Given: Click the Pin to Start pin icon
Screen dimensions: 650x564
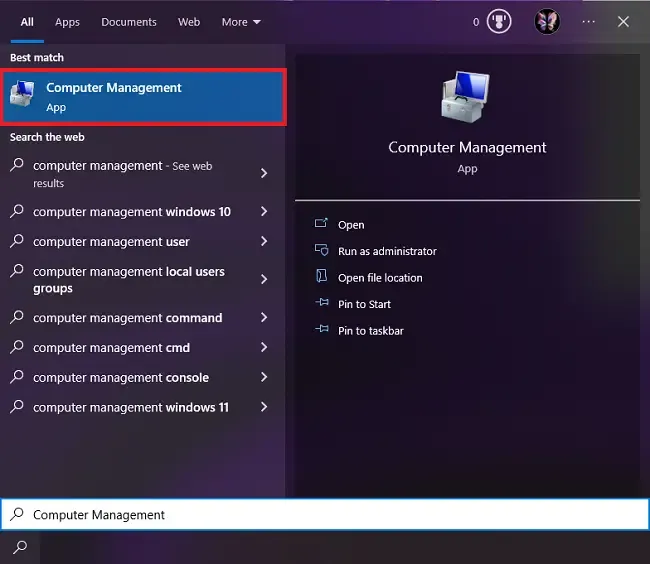Looking at the screenshot, I should click(322, 303).
